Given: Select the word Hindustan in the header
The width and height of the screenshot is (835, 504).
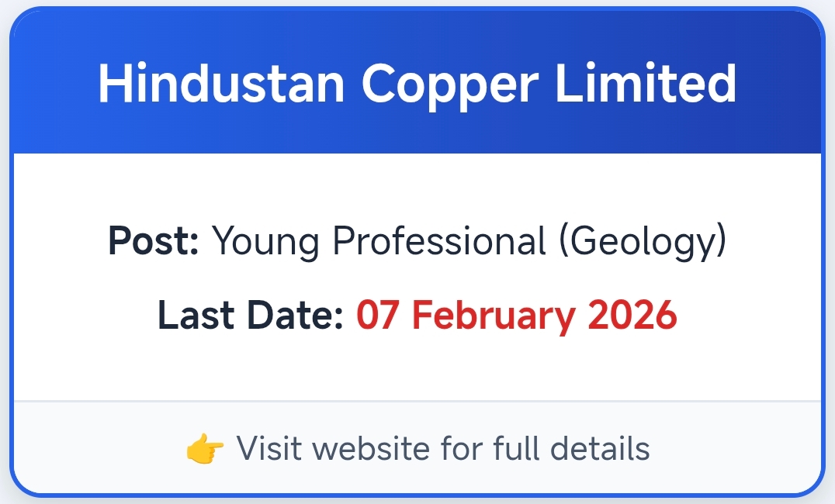Looking at the screenshot, I should point(220,84).
